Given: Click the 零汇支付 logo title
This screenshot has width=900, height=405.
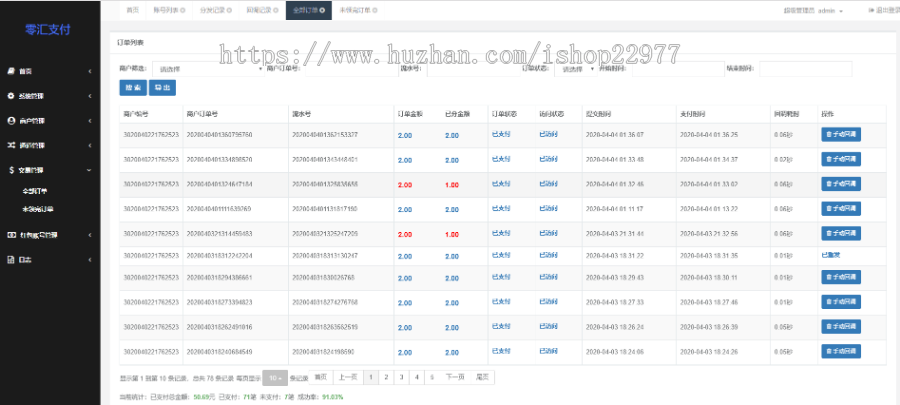Looking at the screenshot, I should click(x=48, y=30).
